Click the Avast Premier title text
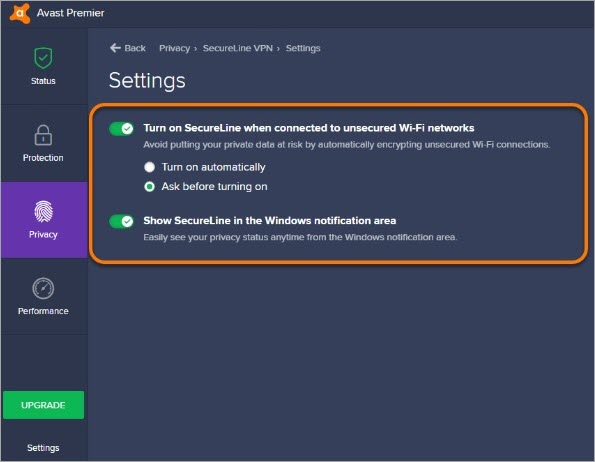This screenshot has height=462, width=595. (71, 13)
